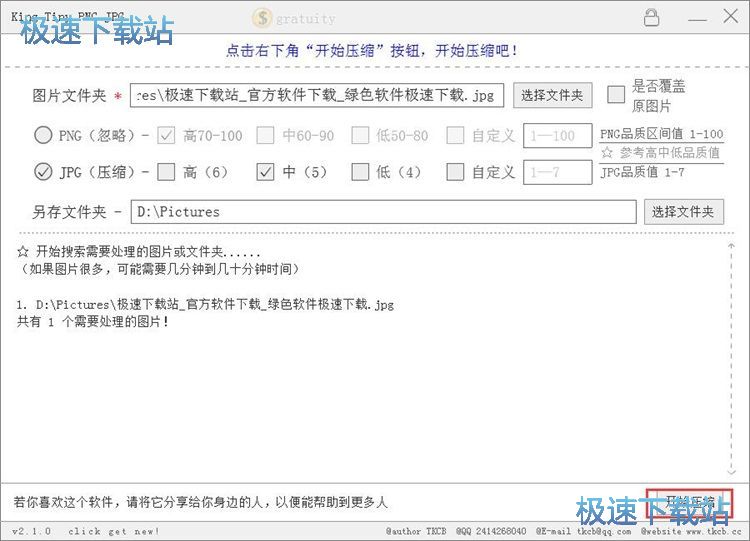Close the King Tiny window
The width and height of the screenshot is (750, 541).
point(730,16)
